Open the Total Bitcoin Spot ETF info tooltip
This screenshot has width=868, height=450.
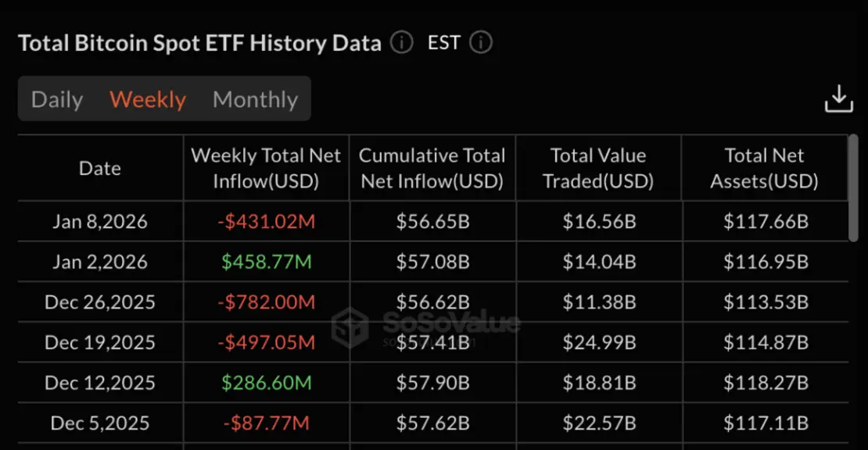[401, 43]
